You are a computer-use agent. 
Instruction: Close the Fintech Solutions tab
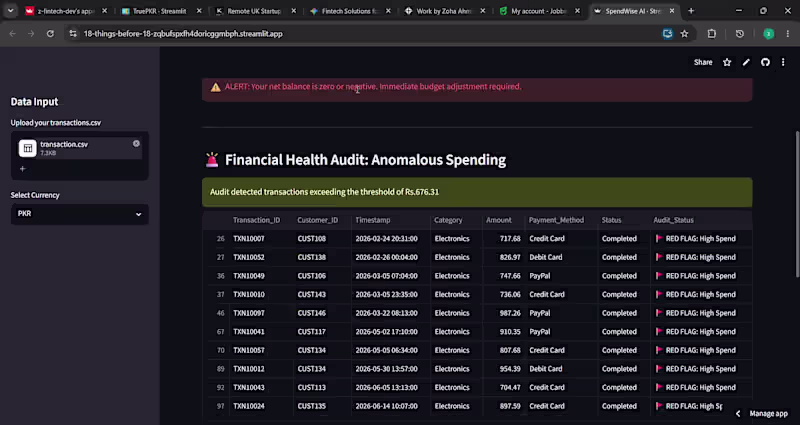tap(388, 11)
